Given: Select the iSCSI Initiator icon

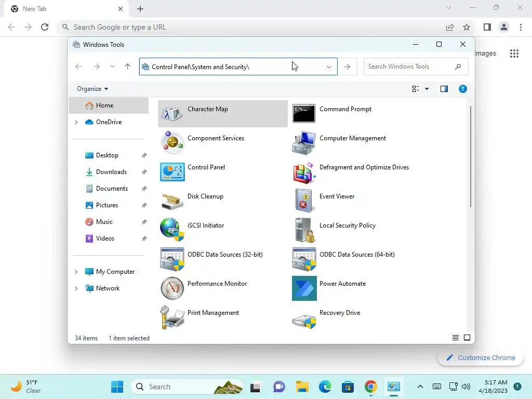Looking at the screenshot, I should (172, 230).
